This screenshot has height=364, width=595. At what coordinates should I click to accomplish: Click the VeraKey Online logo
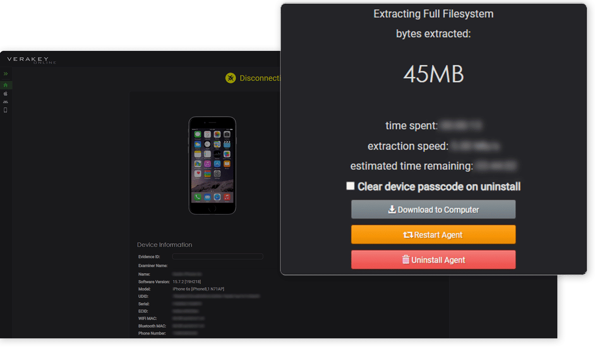31,60
